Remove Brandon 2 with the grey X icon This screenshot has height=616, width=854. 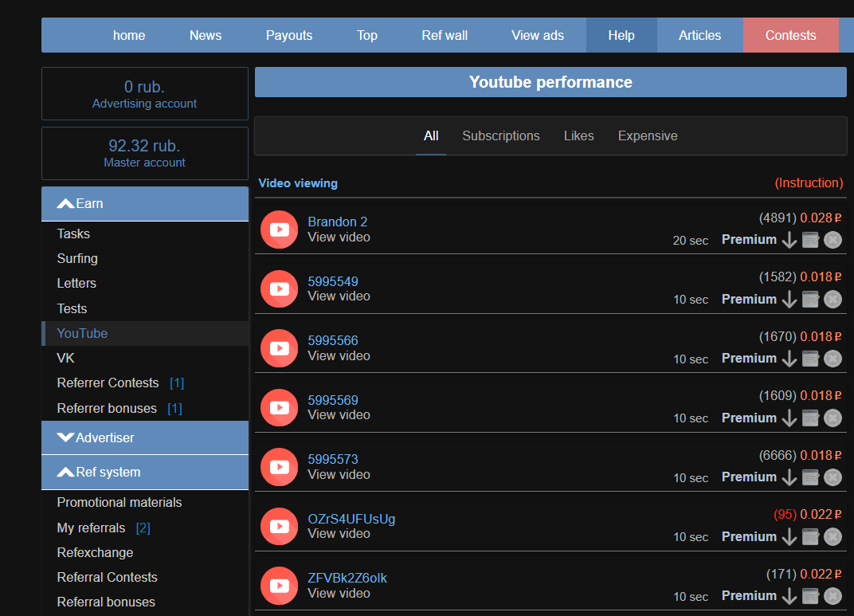[832, 240]
